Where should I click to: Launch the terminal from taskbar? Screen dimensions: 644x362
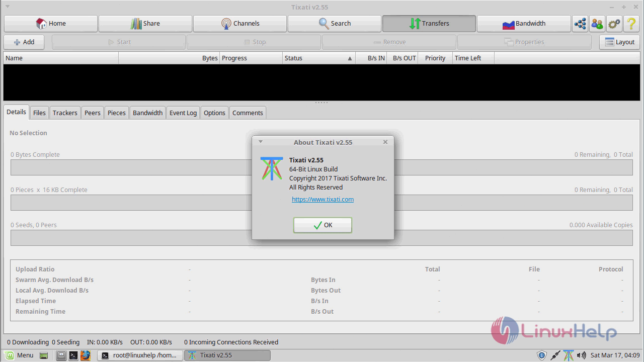(x=73, y=355)
